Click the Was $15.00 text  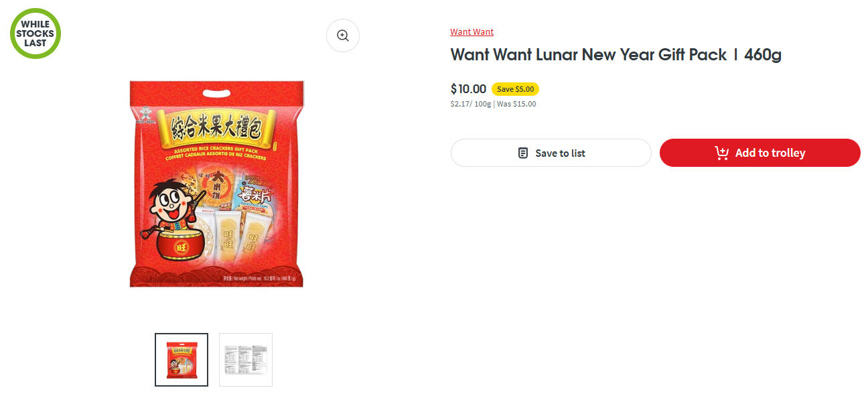pos(516,104)
